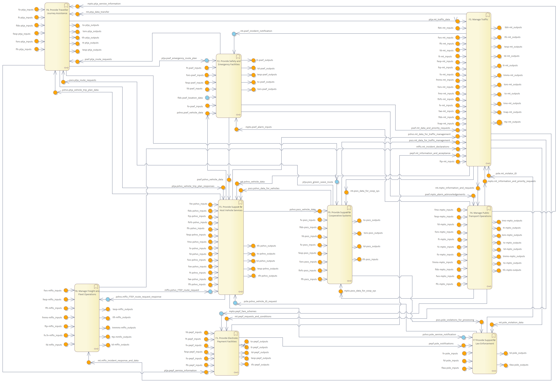Select blue port at flds-psef_location_data
Screen dimensions: 558x392
[207, 98]
